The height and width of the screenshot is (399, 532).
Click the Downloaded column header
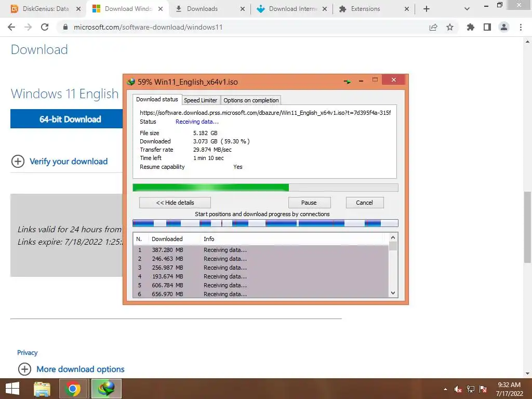(x=175, y=239)
